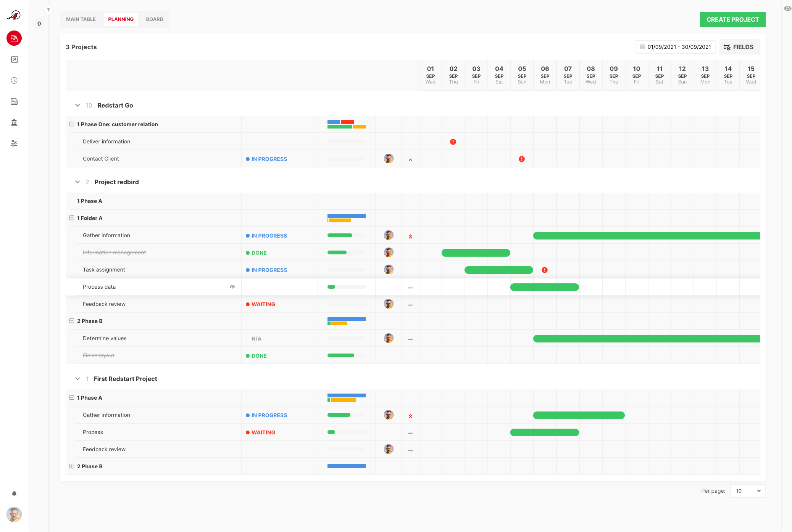This screenshot has width=792, height=532.
Task: Click the Create Project button
Action: click(x=732, y=19)
